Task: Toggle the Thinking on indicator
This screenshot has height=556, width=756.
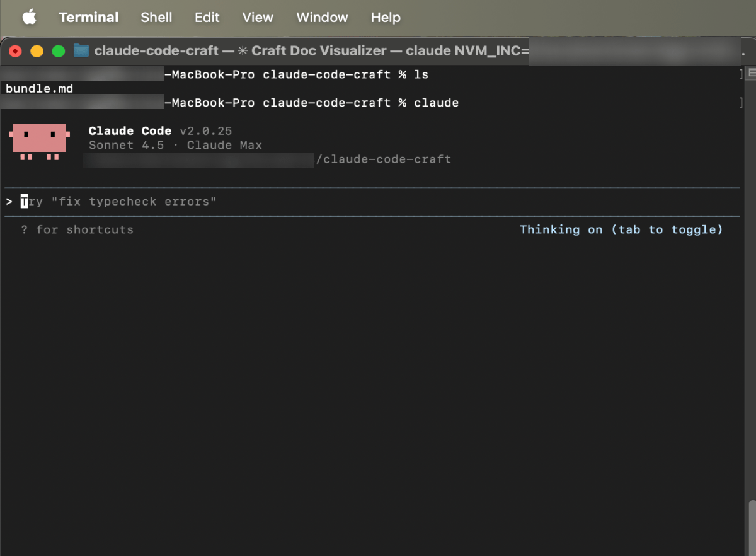Action: coord(621,229)
